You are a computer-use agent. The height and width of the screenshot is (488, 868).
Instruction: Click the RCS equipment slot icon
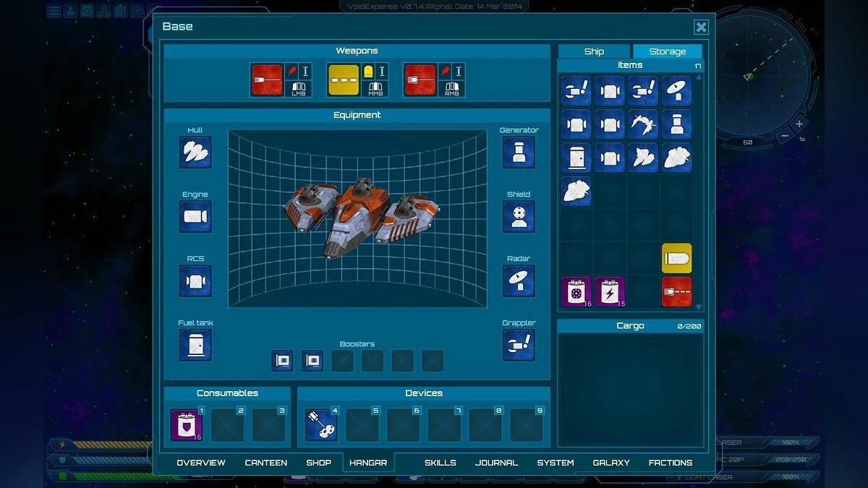(x=195, y=281)
